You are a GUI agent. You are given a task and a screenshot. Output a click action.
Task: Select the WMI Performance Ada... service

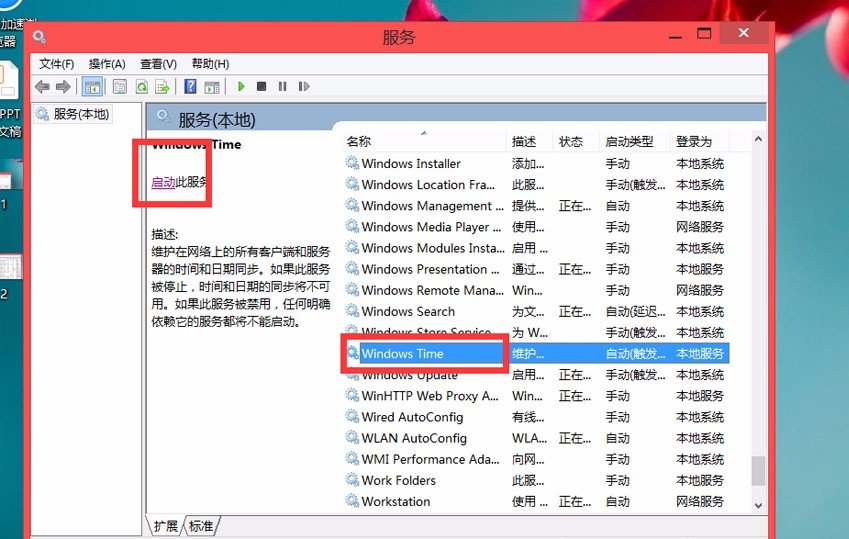(537, 459)
